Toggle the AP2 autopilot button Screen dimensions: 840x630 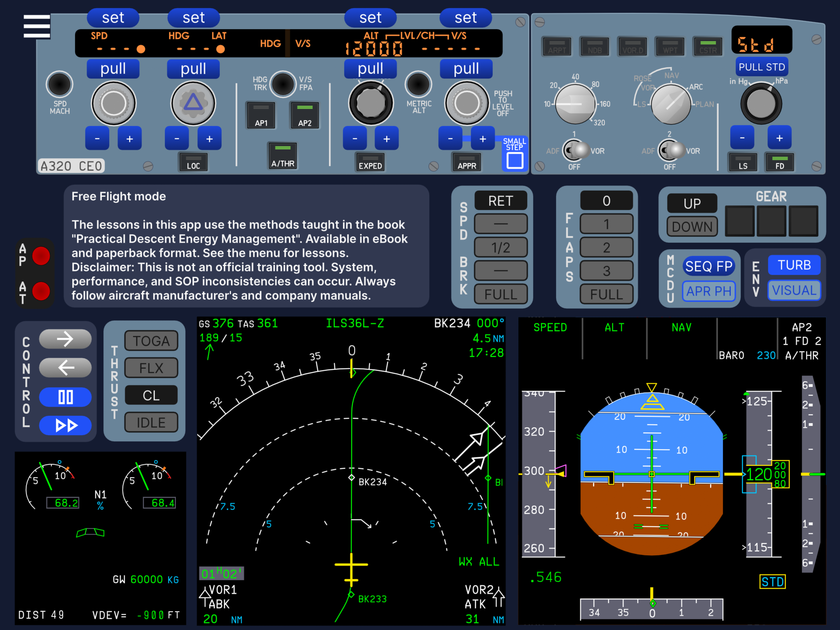pos(305,115)
